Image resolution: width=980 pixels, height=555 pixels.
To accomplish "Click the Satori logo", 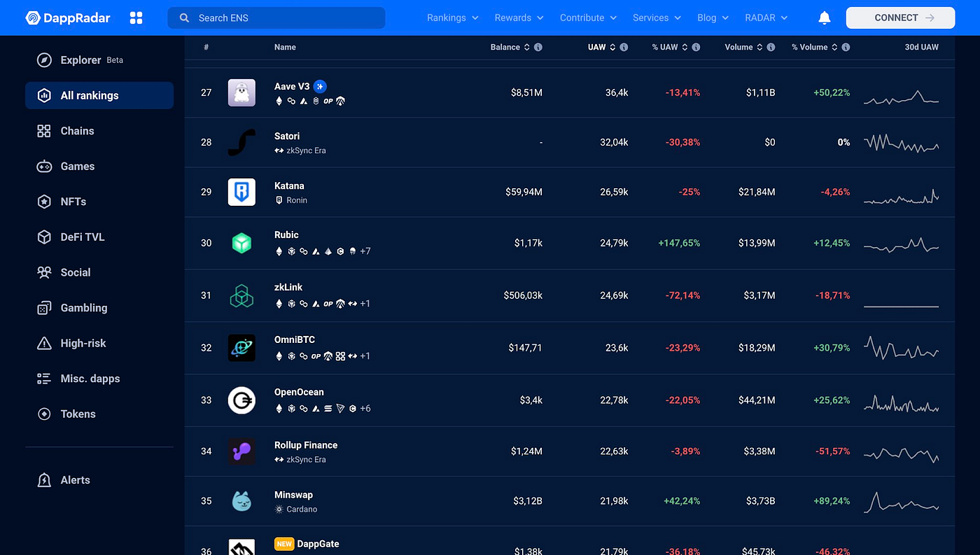I will click(241, 142).
